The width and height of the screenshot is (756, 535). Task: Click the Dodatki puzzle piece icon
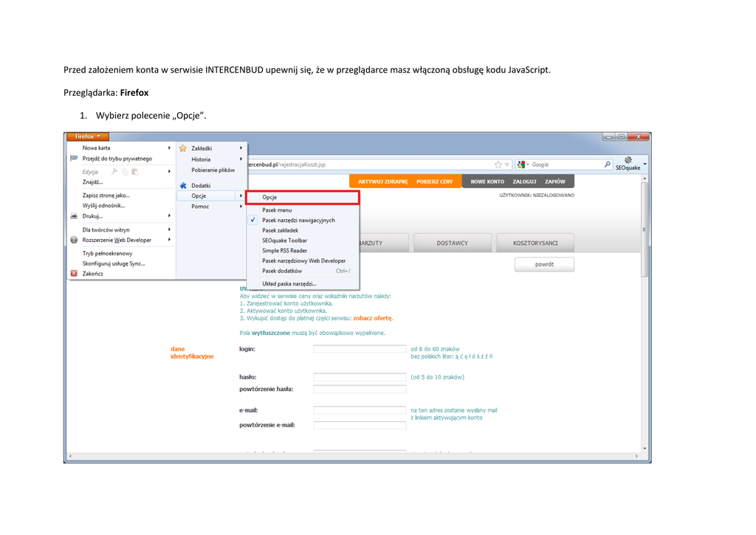(x=183, y=186)
